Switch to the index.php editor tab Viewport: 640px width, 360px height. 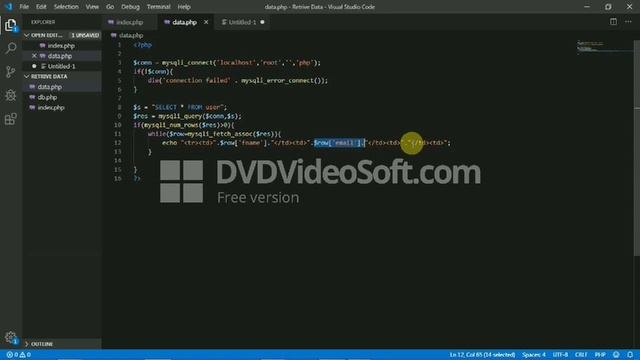coord(130,22)
